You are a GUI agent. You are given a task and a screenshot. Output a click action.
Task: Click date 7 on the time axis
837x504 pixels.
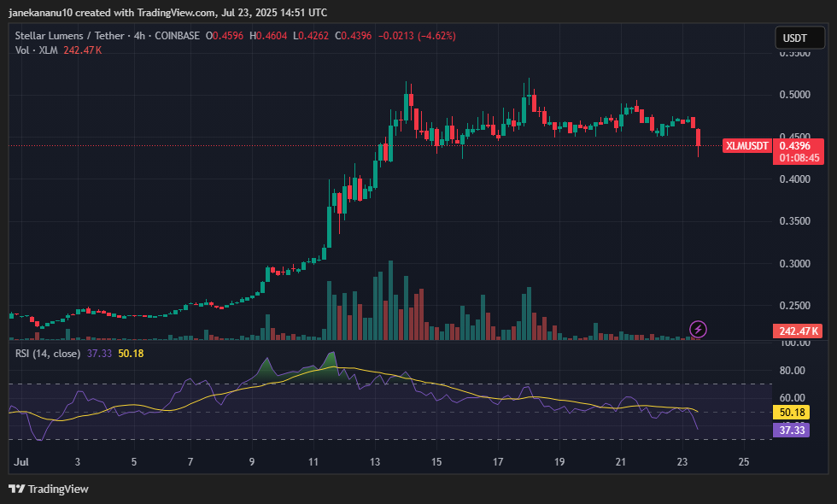click(x=190, y=462)
